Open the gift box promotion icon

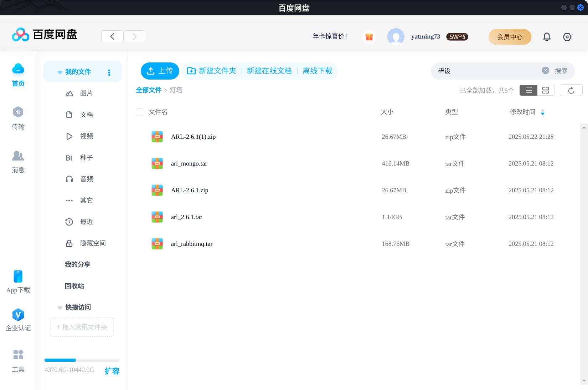(369, 36)
